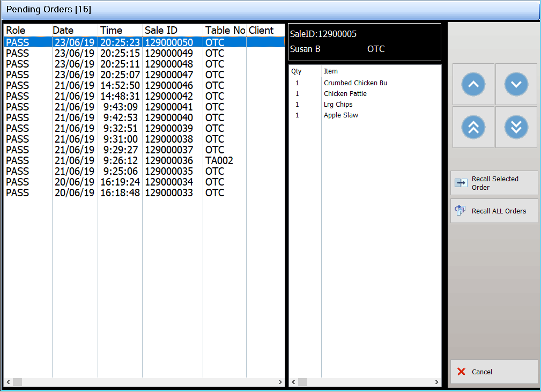Select the Apple Slaw line item
The image size is (541, 392).
340,115
